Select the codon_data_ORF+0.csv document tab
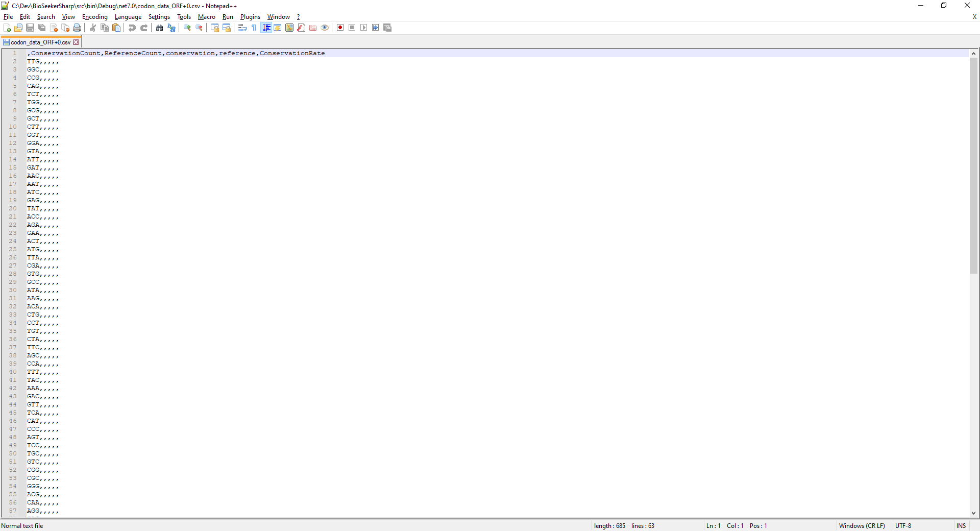 coord(41,42)
